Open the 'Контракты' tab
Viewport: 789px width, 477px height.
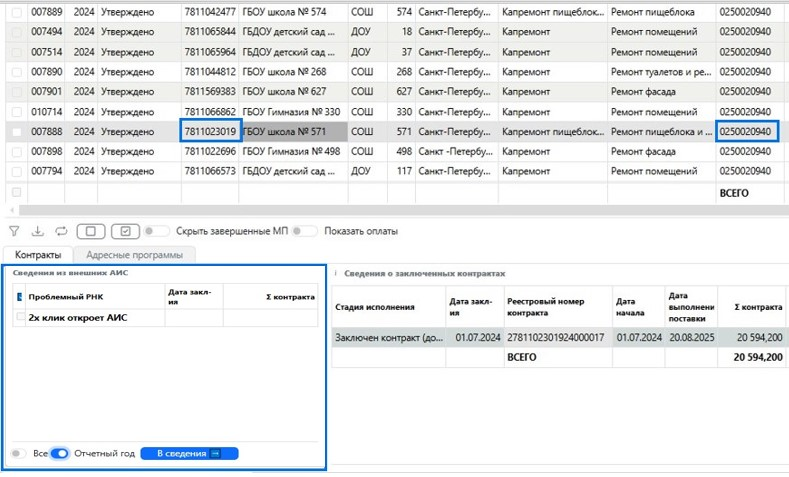pyautogui.click(x=39, y=255)
